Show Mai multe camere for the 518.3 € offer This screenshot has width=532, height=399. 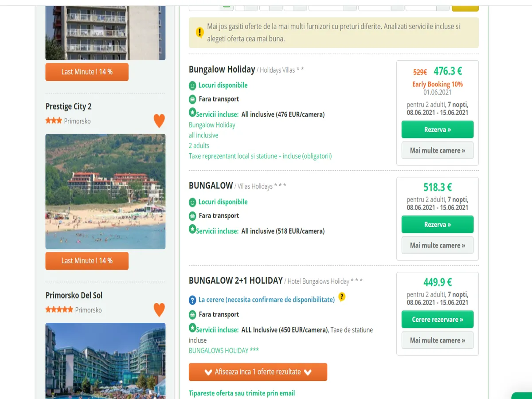(437, 245)
